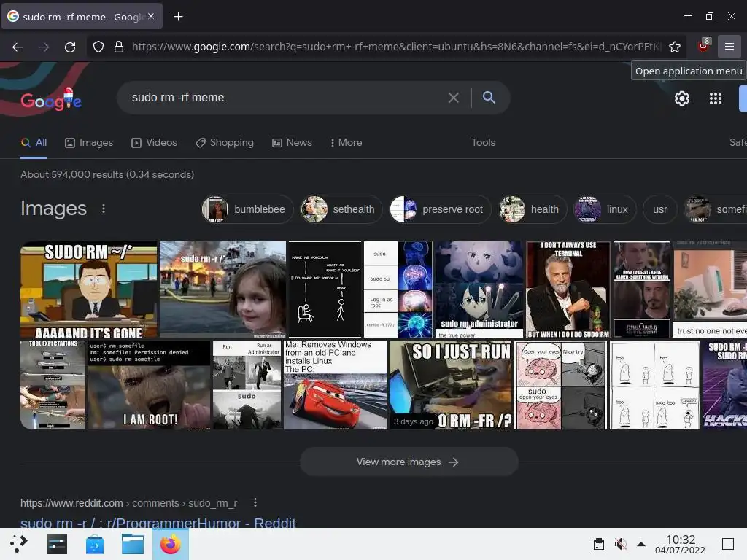Open the I AM ROOT Groot meme
The image size is (747, 560).
tap(149, 385)
